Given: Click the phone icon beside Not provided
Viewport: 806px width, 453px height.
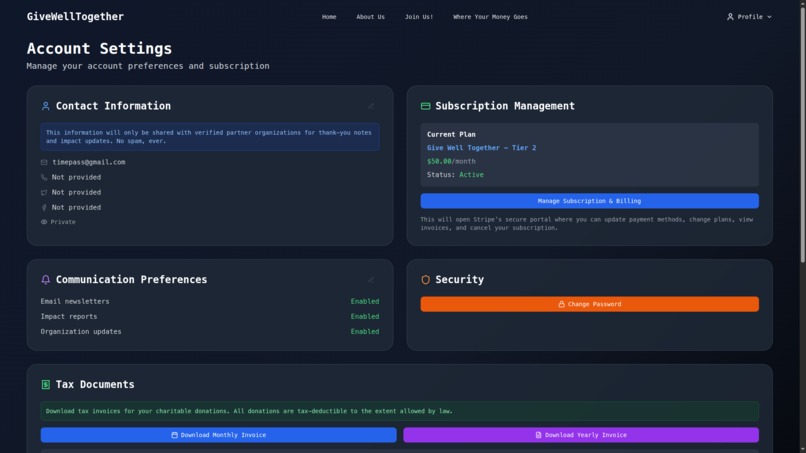Looking at the screenshot, I should (44, 177).
